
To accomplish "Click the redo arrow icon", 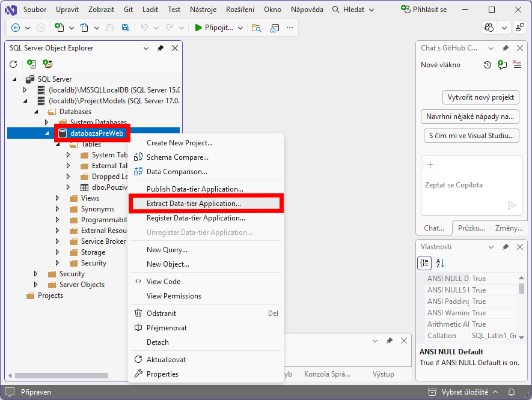I will [170, 28].
